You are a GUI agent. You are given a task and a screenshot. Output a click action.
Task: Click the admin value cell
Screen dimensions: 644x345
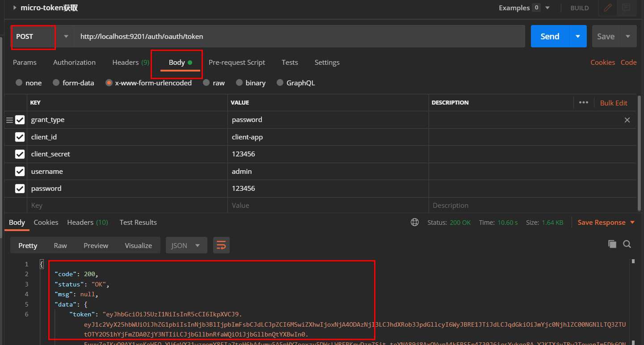[x=328, y=171]
